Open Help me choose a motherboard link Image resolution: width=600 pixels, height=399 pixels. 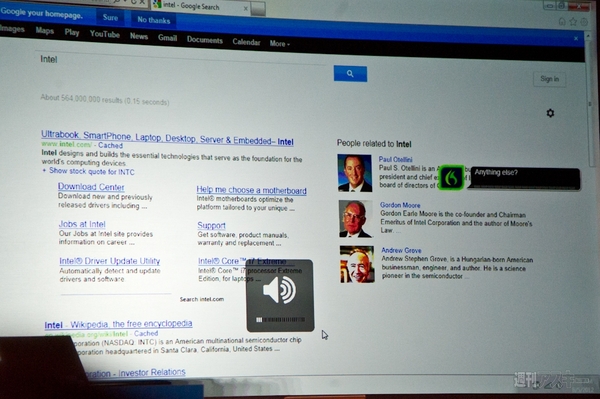coord(251,190)
